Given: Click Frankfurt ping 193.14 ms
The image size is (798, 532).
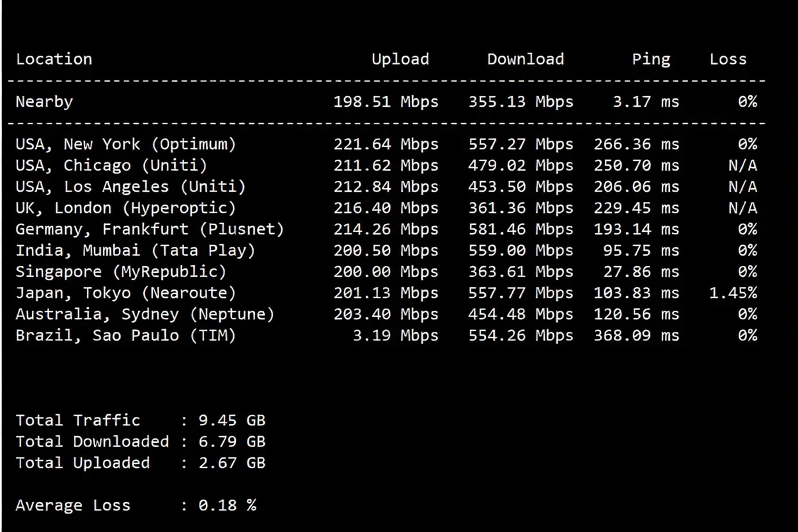Looking at the screenshot, I should point(636,230).
